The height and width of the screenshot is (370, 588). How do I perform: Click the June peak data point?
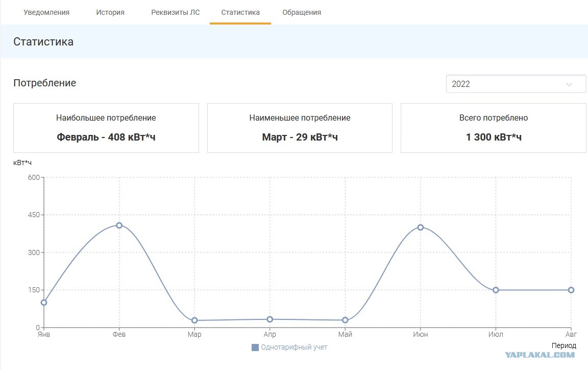(421, 227)
